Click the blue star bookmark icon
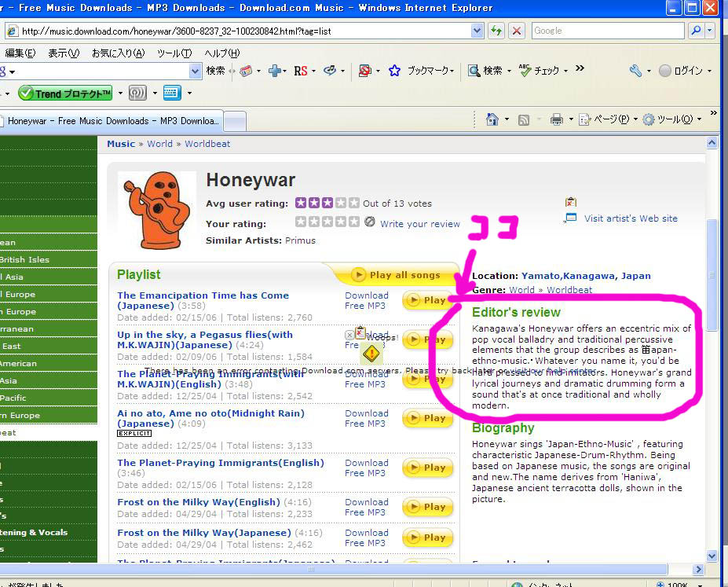The width and height of the screenshot is (728, 587). point(395,71)
